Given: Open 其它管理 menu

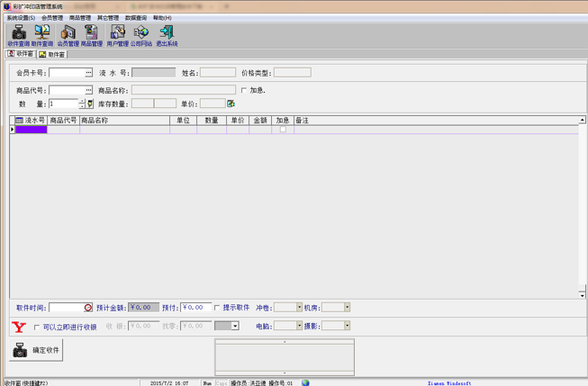Looking at the screenshot, I should (x=108, y=18).
